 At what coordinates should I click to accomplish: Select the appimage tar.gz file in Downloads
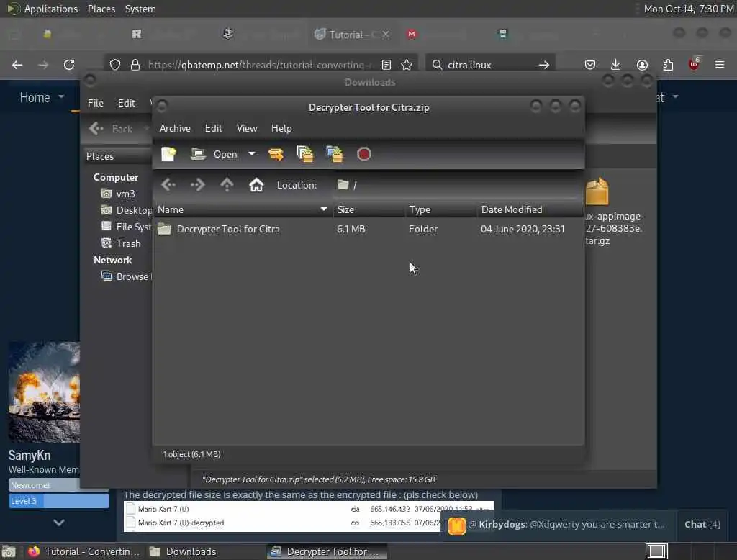613,212
